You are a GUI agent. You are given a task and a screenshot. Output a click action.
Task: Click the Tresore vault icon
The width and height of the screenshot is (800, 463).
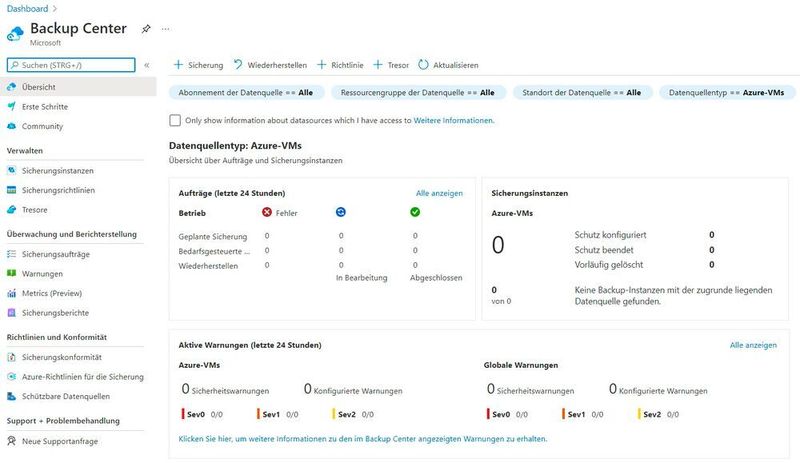tap(11, 209)
